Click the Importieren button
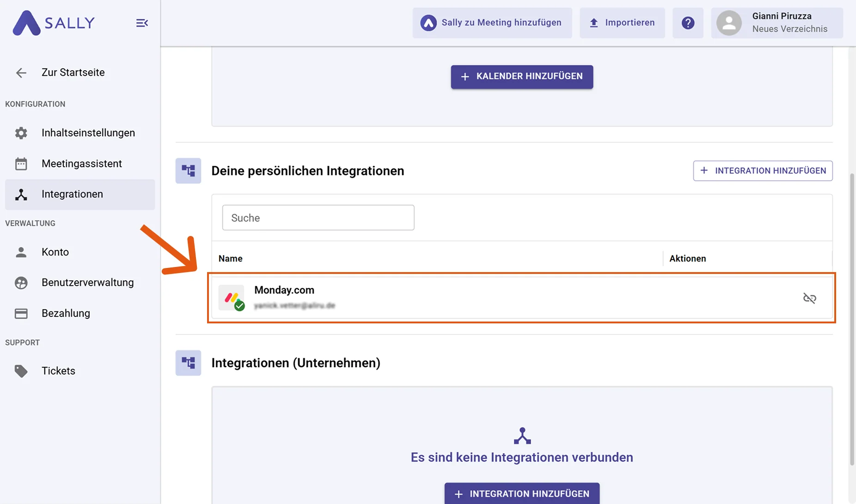Screen dimensions: 856x504 [622, 23]
